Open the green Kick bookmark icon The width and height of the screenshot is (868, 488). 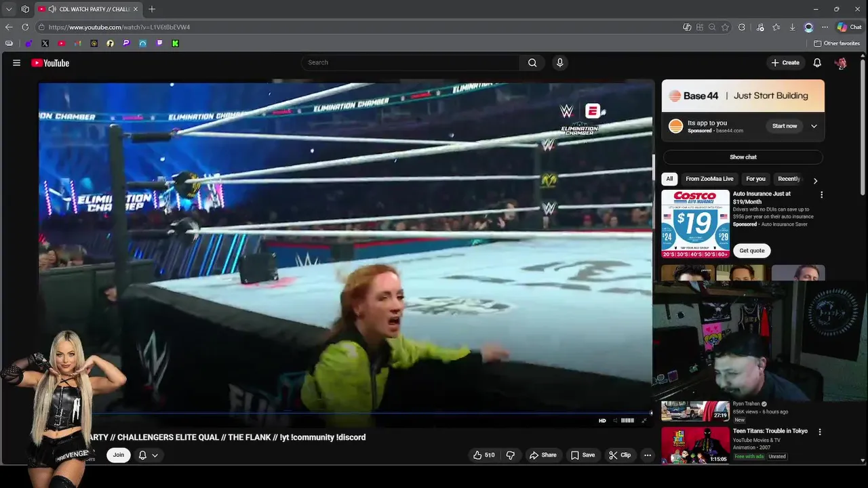click(x=175, y=43)
